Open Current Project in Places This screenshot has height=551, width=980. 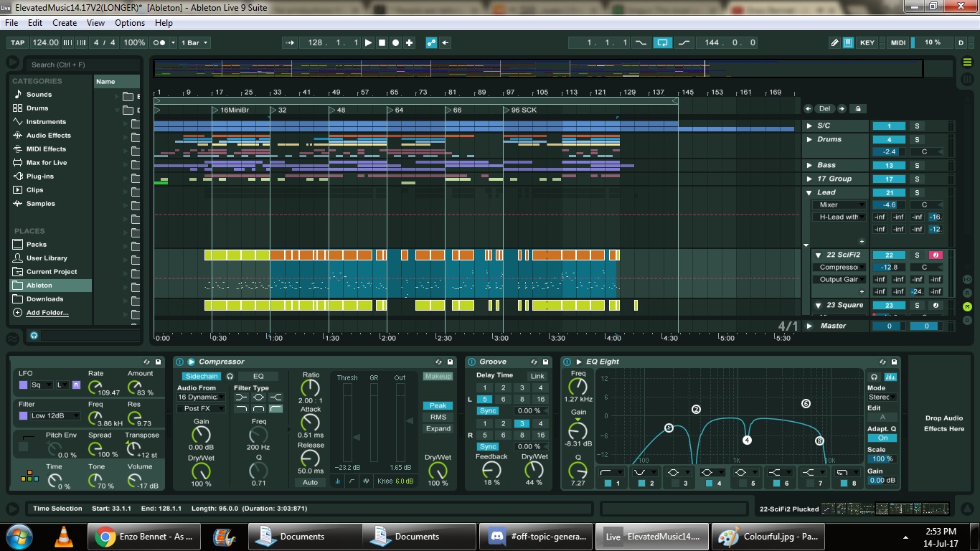52,272
